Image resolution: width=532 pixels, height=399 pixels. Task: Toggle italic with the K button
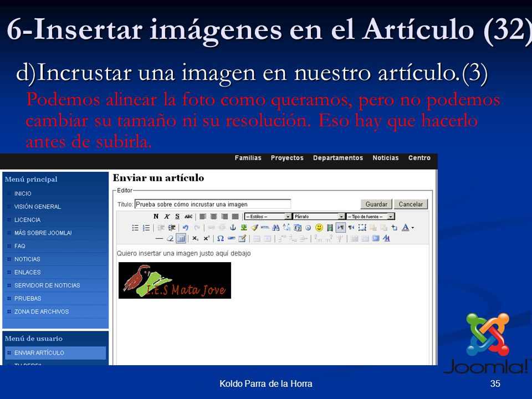tap(167, 217)
